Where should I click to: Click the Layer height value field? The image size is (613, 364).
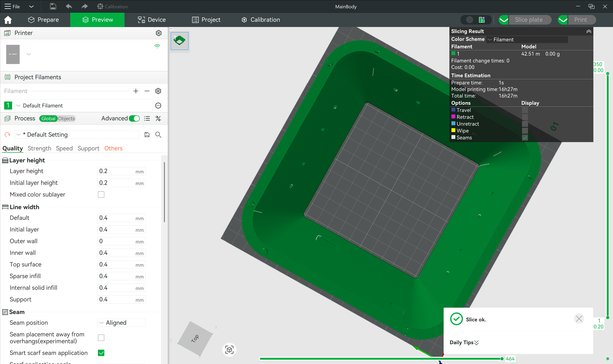(121, 171)
